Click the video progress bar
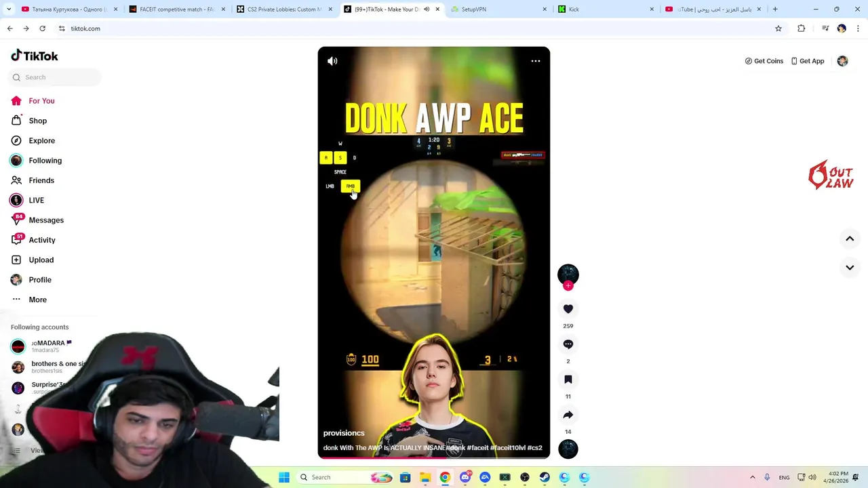Screen dimensions: 868x488 click(x=434, y=457)
